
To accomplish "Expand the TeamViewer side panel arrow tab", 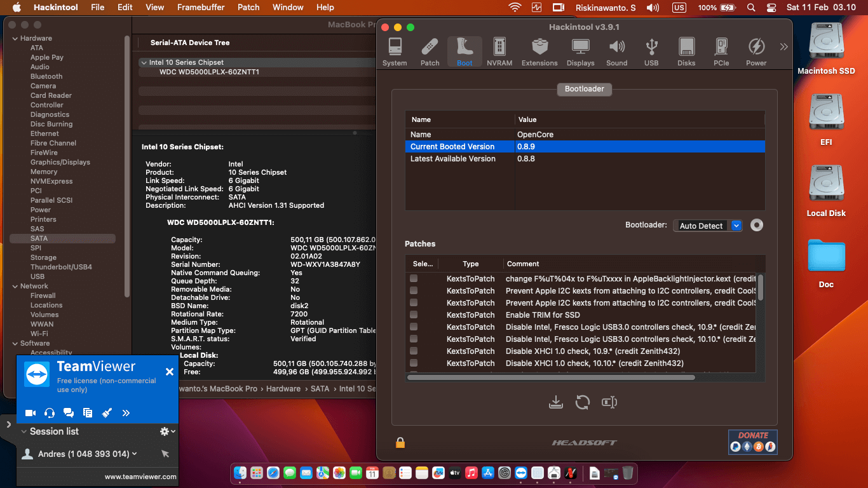I will pos(8,424).
